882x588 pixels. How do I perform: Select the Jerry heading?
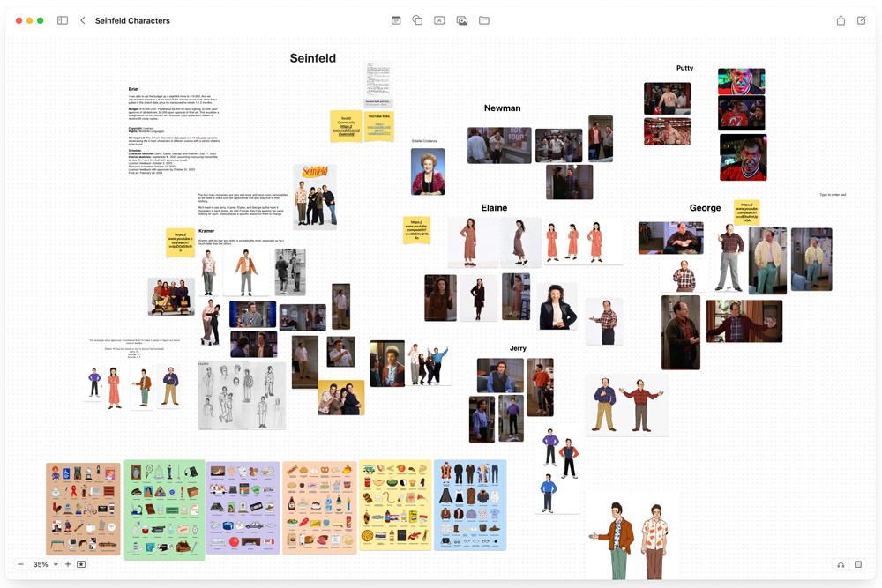pos(518,348)
